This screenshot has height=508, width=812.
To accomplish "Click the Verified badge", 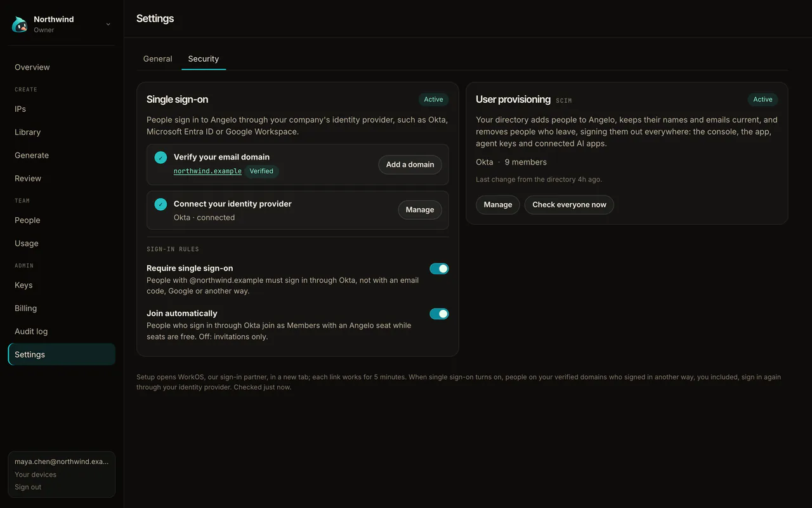I will point(261,171).
